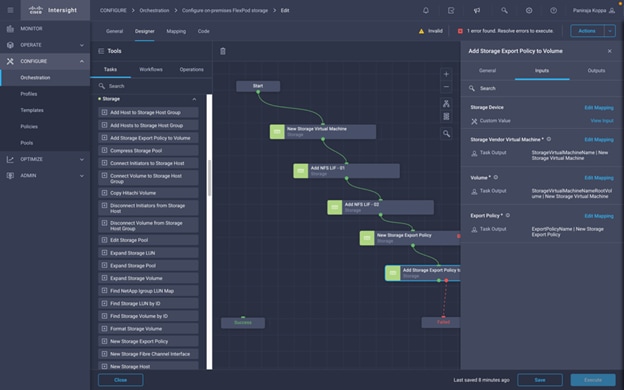Switch to the Code tab

[x=203, y=31]
